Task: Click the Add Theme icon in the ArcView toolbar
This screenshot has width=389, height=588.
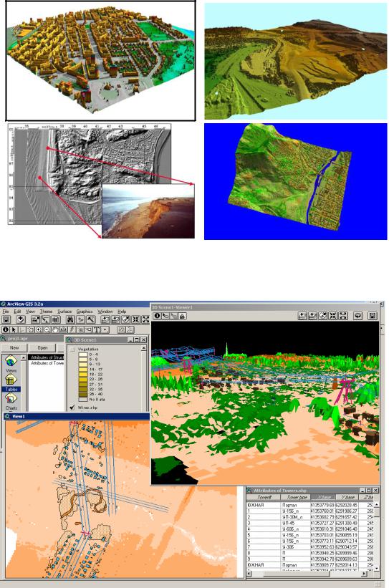Action: tap(21, 319)
